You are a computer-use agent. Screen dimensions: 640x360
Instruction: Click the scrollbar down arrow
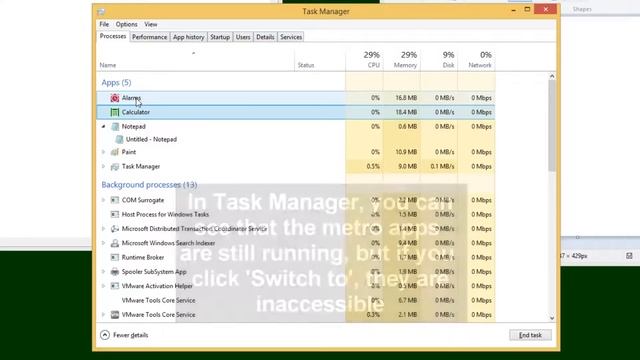click(x=552, y=318)
